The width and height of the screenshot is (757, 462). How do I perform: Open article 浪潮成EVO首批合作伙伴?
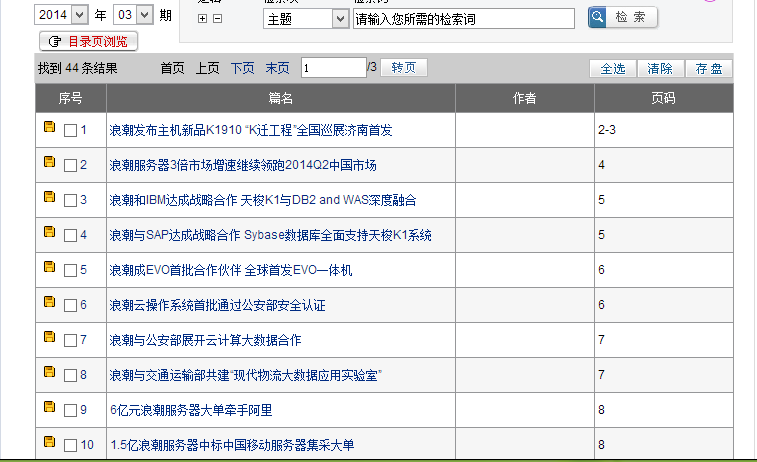pos(231,270)
